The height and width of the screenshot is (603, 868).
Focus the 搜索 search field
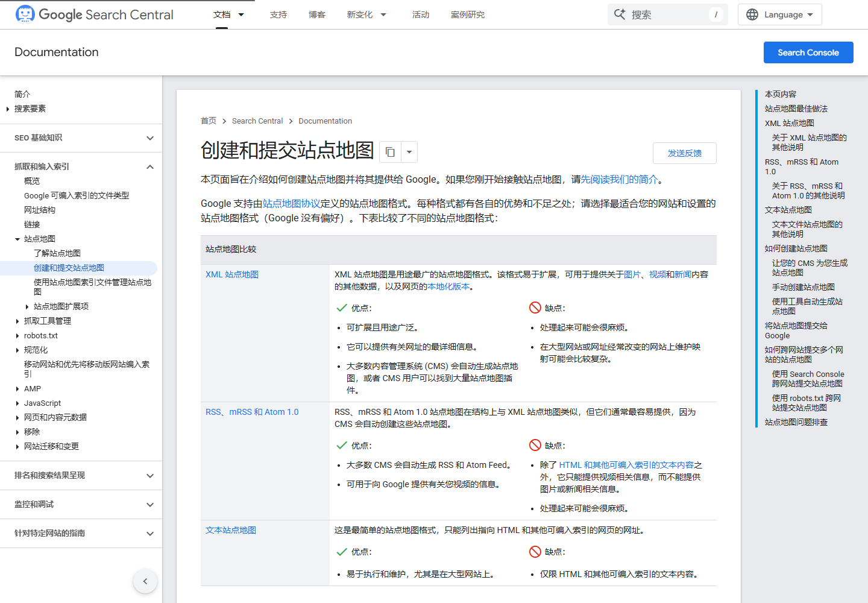click(668, 14)
